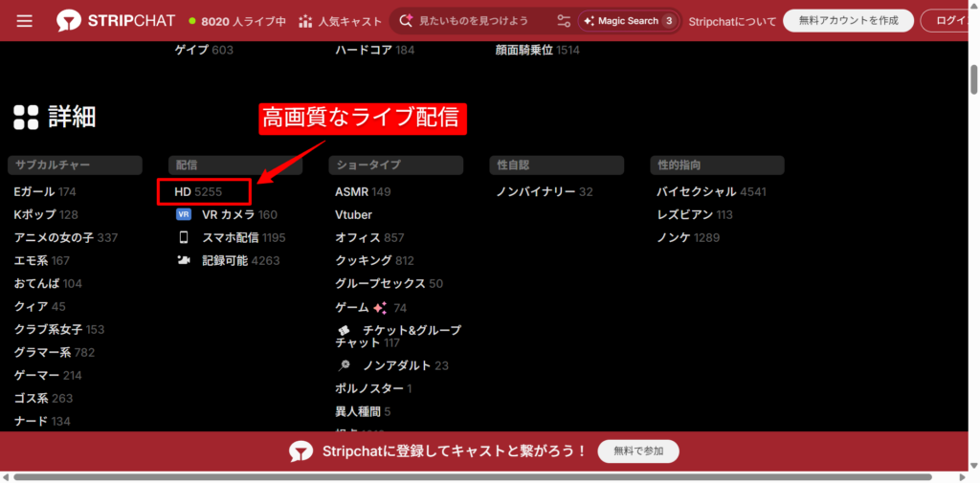The height and width of the screenshot is (483, 980).
Task: Click the Stripchat logo in bottom banner
Action: tap(301, 451)
